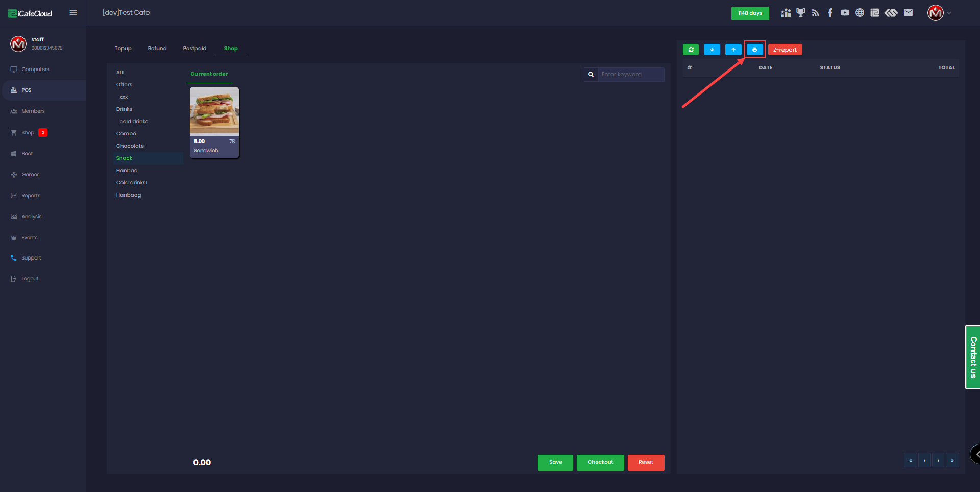Select the Snack category

tap(148, 158)
